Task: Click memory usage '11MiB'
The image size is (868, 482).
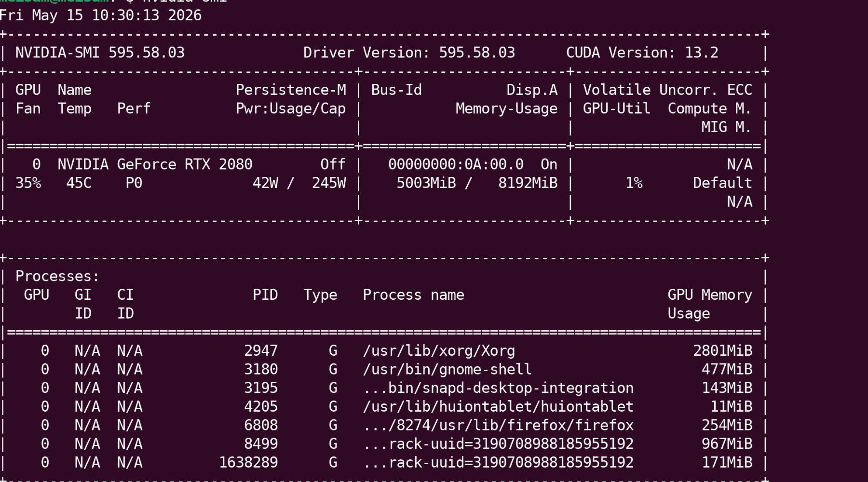Action: tap(731, 407)
